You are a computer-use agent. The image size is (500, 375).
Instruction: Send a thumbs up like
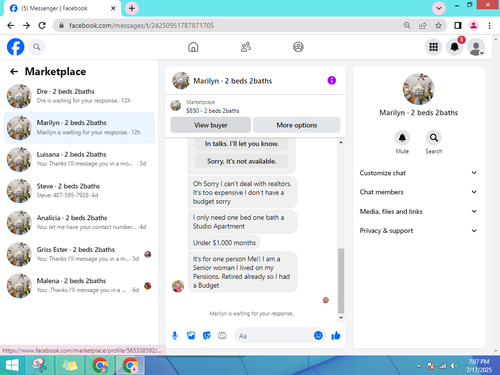coord(336,335)
